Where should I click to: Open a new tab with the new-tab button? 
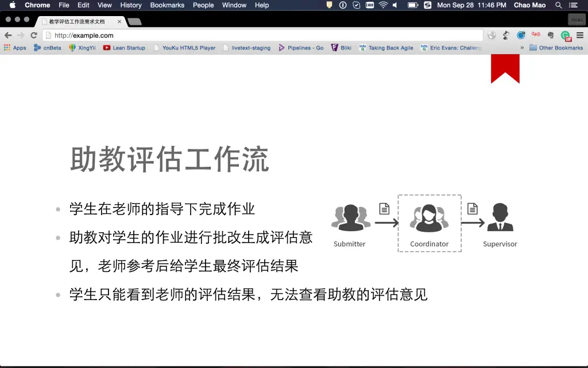[134, 21]
